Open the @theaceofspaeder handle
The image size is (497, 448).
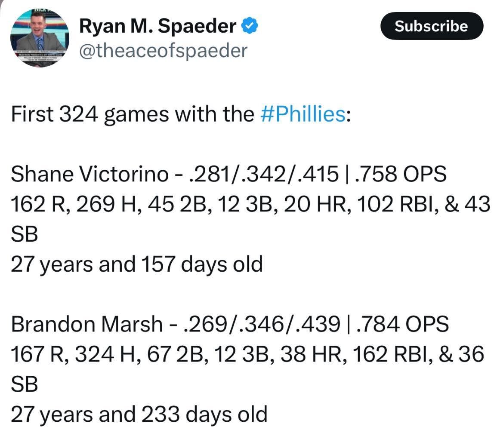point(164,51)
